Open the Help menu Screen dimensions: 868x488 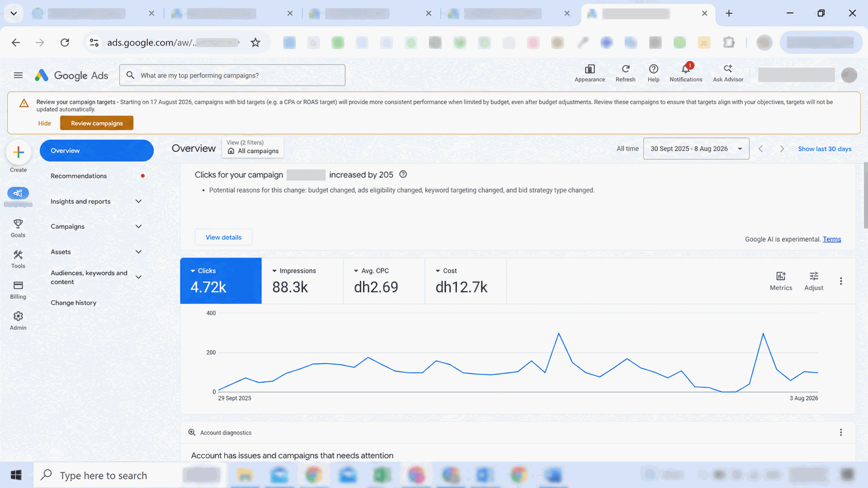point(654,73)
